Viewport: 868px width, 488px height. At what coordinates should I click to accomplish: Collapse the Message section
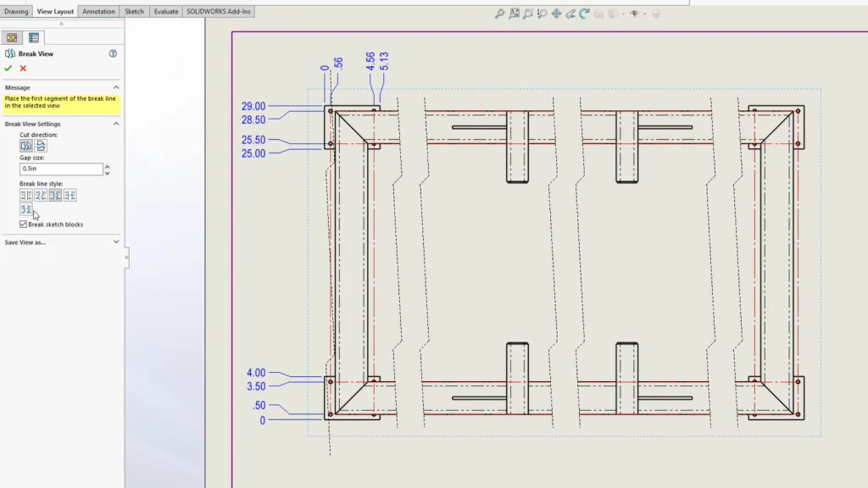click(116, 87)
